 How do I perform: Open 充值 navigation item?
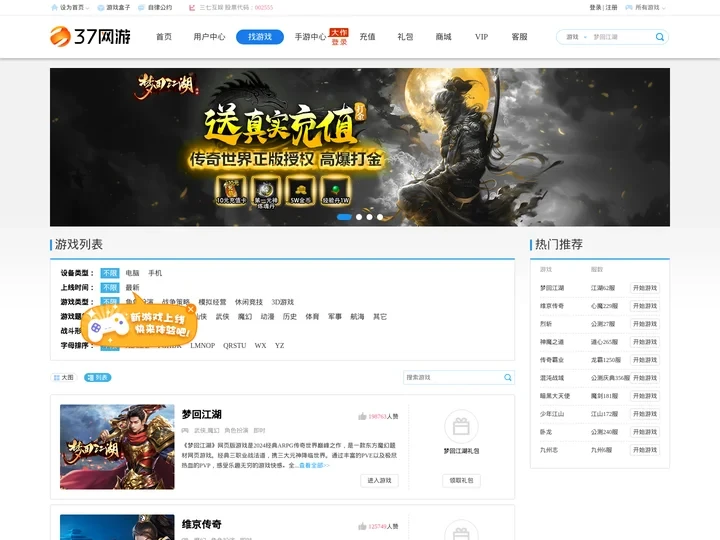click(x=367, y=37)
